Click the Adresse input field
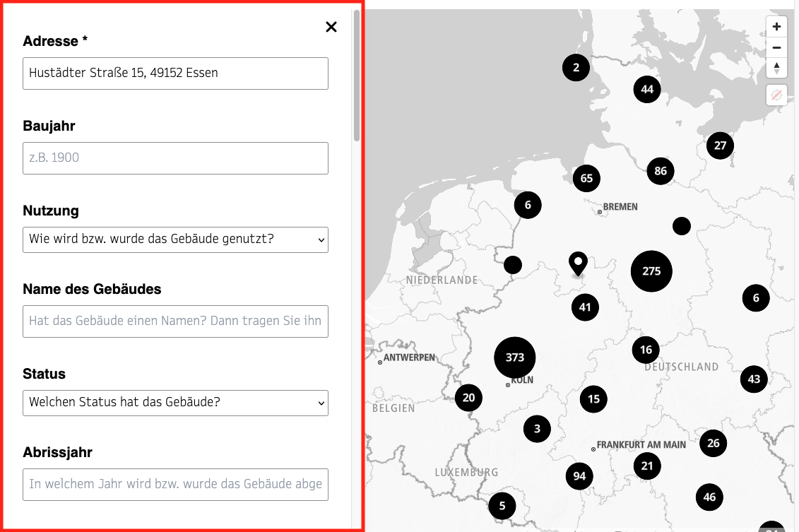799x532 pixels. pos(175,73)
